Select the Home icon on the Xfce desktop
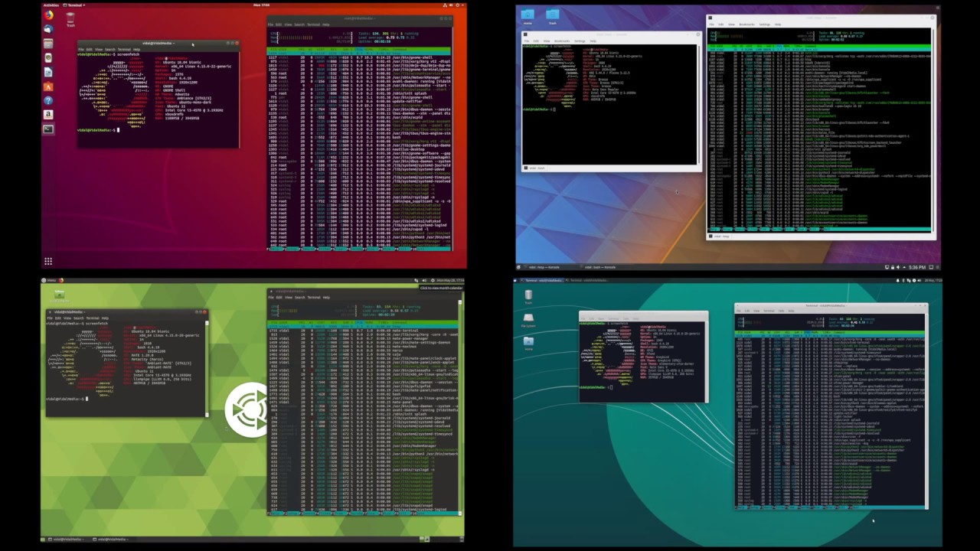 [x=528, y=344]
